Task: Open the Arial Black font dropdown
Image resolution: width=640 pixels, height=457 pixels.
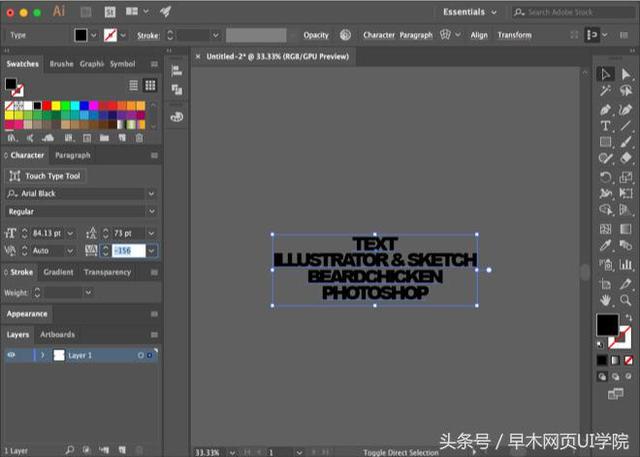Action: click(x=151, y=194)
